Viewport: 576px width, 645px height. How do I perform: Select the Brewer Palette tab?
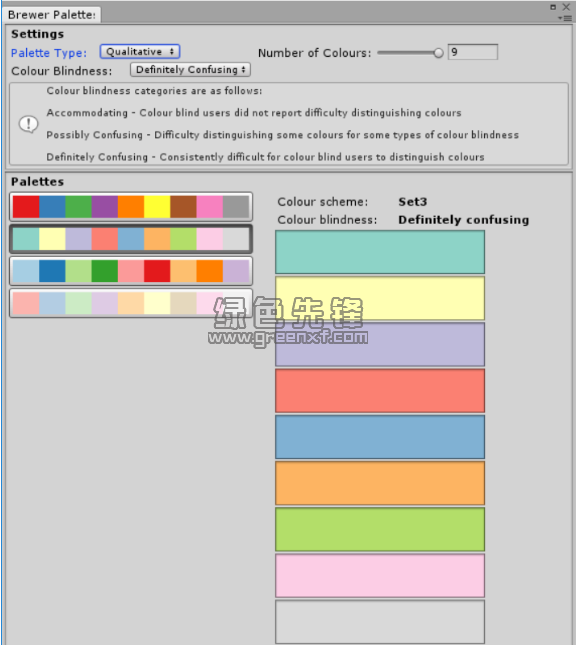(51, 15)
